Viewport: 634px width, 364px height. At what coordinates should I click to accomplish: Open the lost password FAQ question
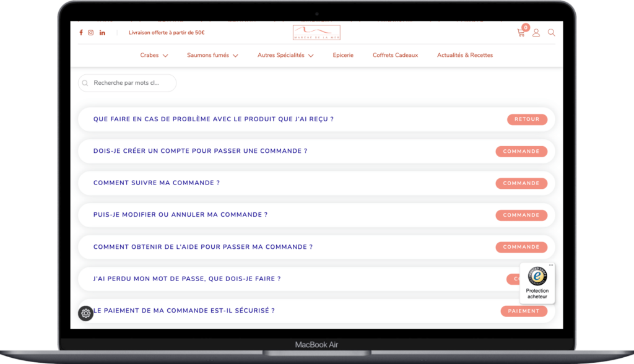coord(186,279)
